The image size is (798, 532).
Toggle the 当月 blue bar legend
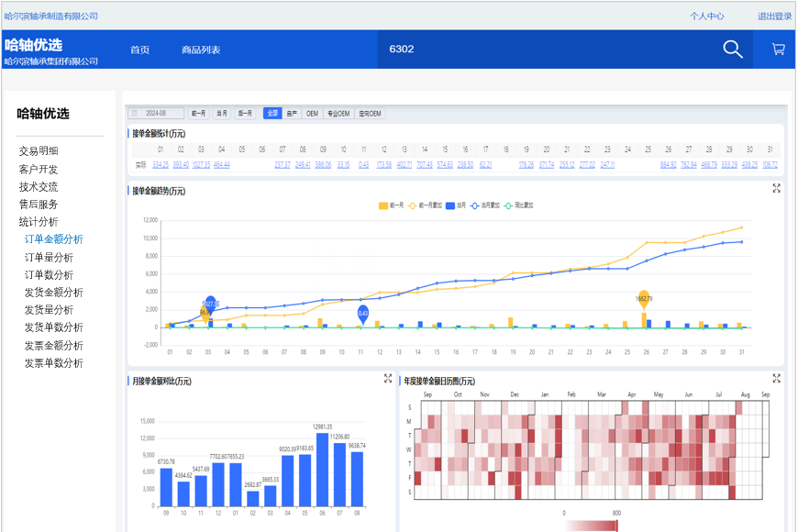(x=456, y=205)
